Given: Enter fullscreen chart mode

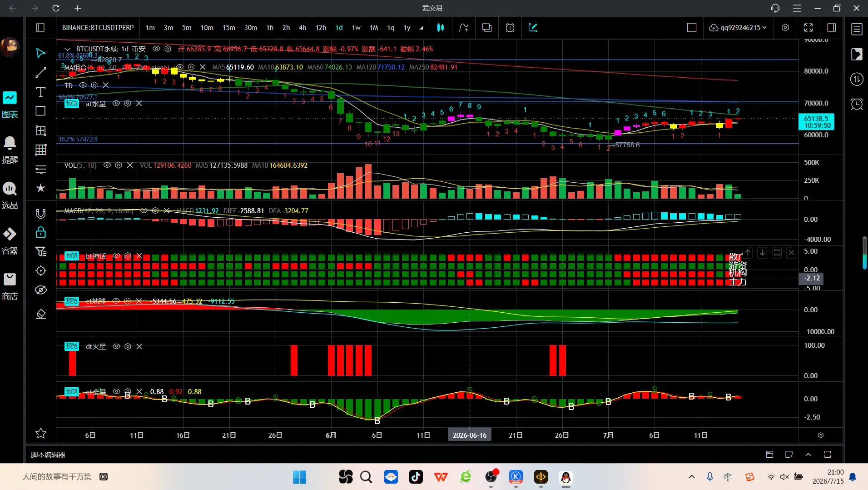Looking at the screenshot, I should tap(808, 28).
